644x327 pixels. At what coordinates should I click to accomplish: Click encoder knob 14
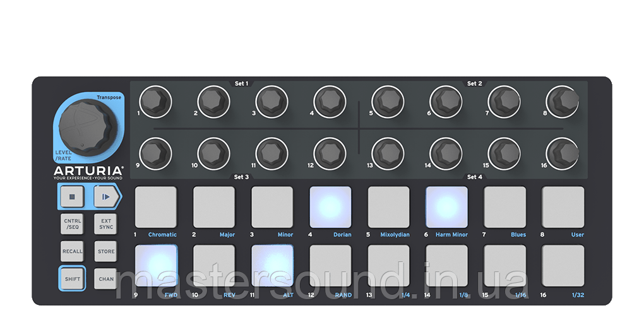tap(446, 153)
